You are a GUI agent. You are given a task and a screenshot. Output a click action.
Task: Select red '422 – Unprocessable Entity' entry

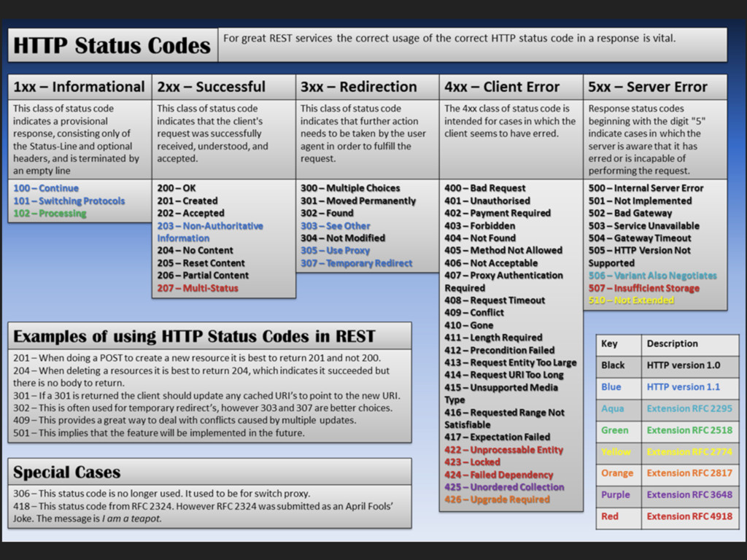(503, 450)
